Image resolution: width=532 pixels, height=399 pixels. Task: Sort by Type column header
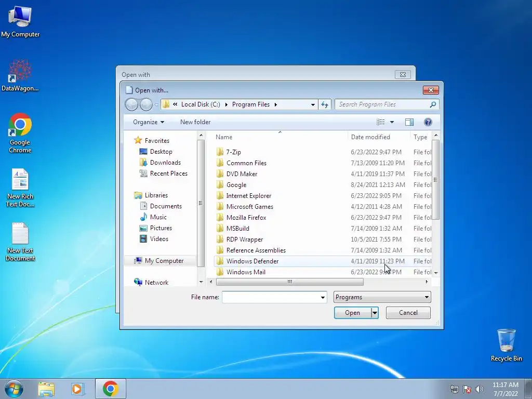421,137
